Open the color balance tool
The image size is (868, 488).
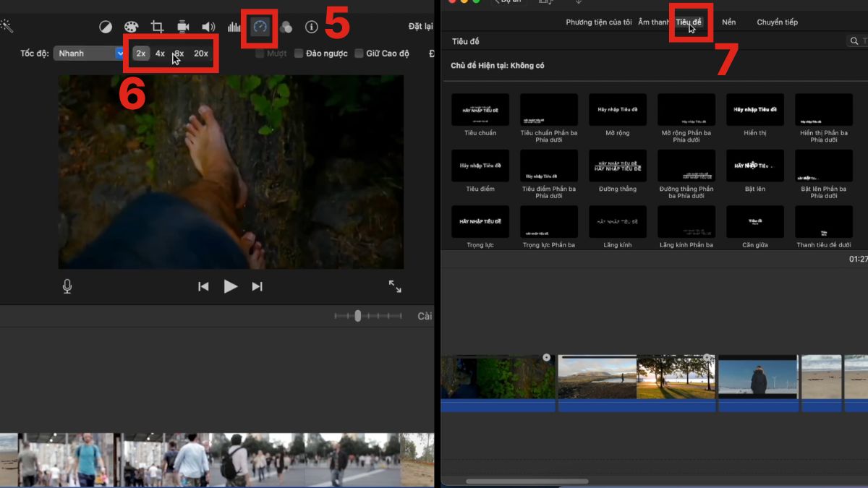[106, 27]
